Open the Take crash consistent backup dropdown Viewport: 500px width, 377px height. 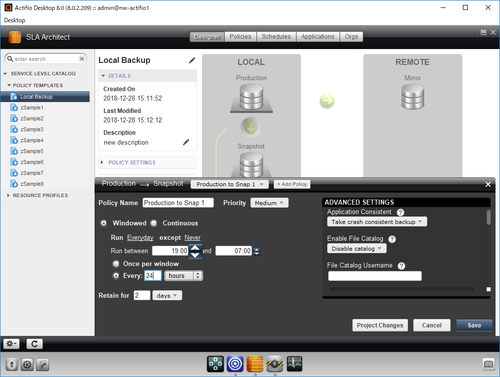coord(377,222)
